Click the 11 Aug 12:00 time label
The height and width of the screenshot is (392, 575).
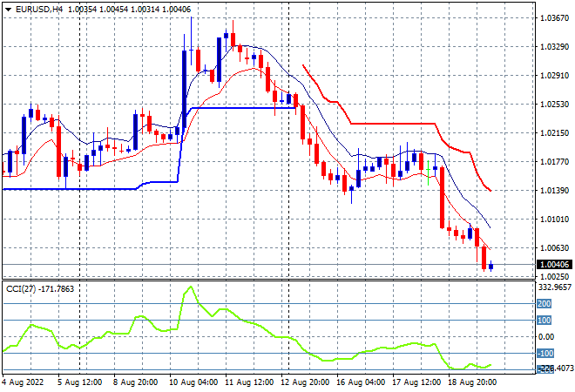[249, 382]
